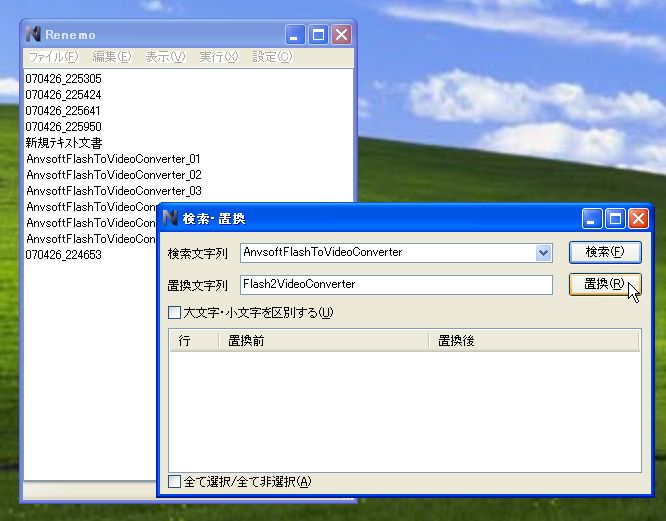The image size is (666, 521).
Task: Select line 070426_225305 in Renemo
Action: pos(63,79)
